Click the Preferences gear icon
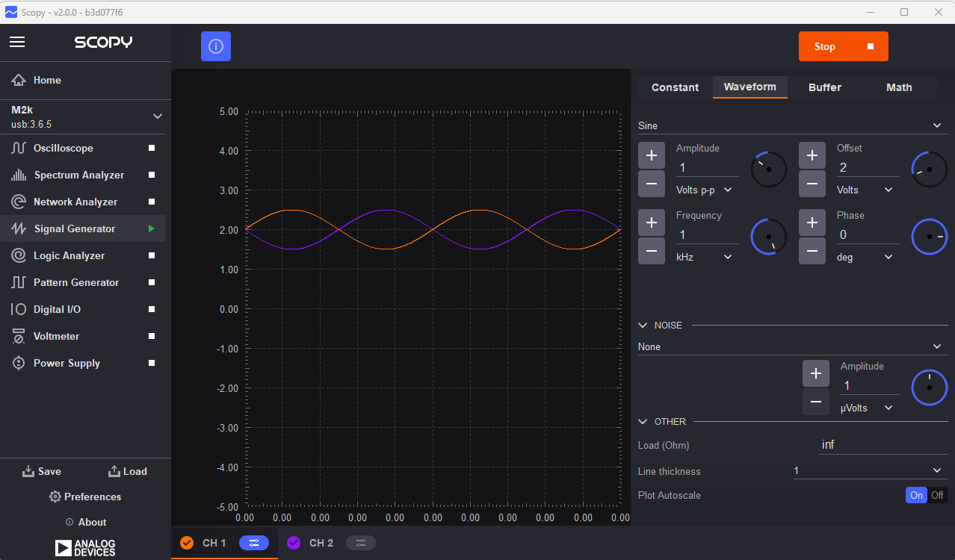 pos(55,497)
